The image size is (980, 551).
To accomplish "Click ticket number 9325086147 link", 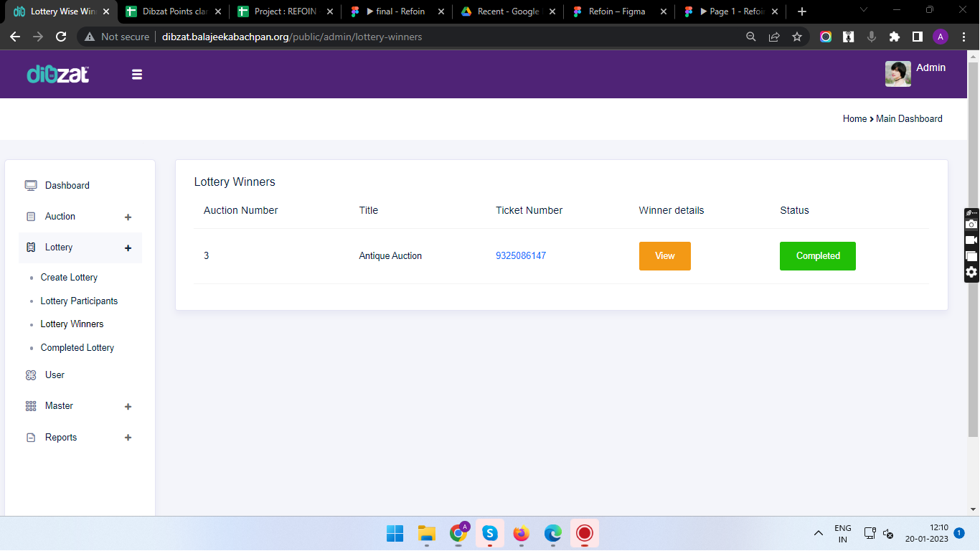I will 520,256.
